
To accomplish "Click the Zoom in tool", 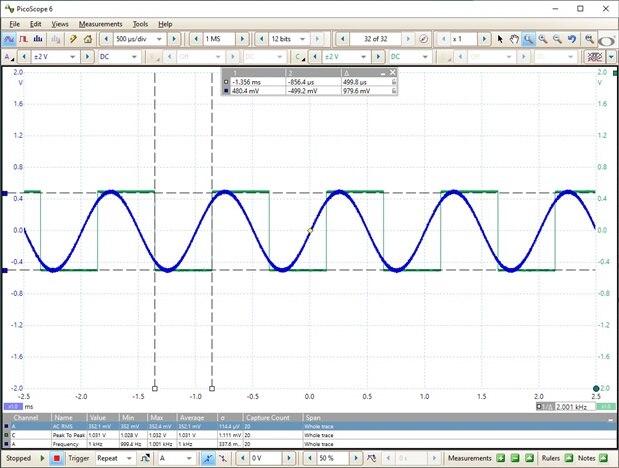I will [543, 39].
